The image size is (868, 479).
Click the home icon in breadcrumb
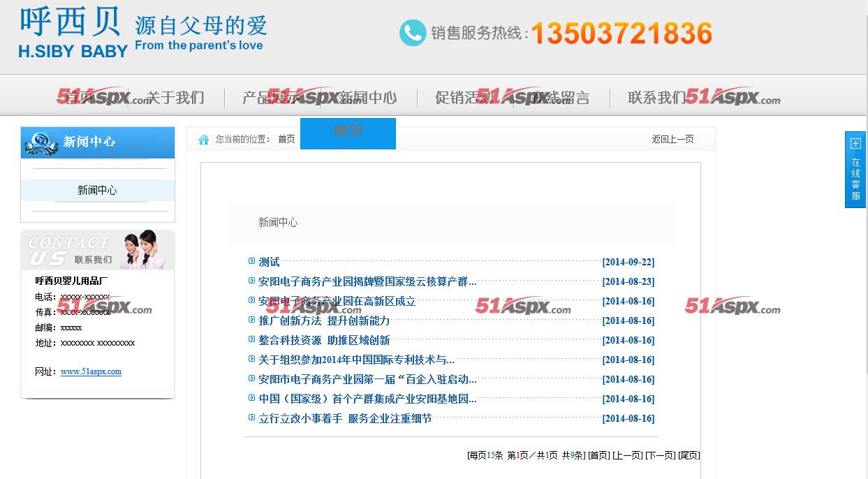point(203,140)
